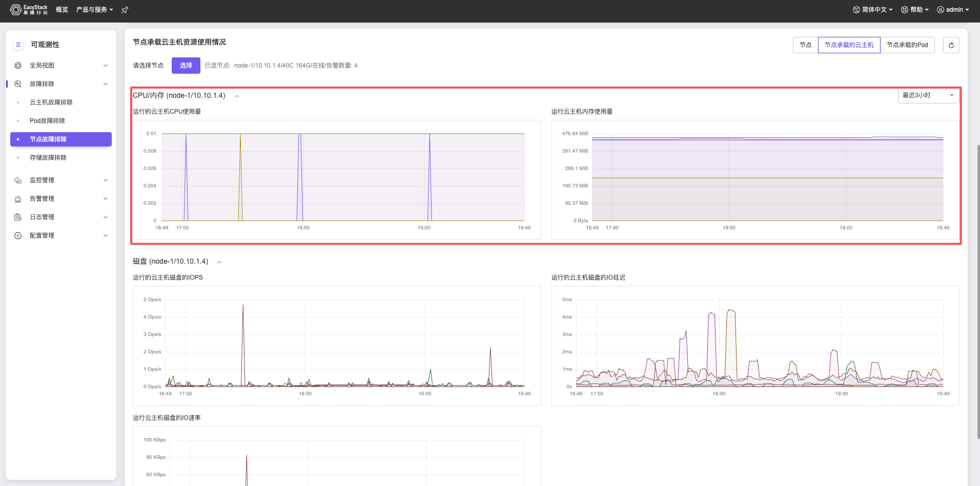
Task: Click the 运行的云主机CPU使用量 chart area
Action: pyautogui.click(x=337, y=180)
